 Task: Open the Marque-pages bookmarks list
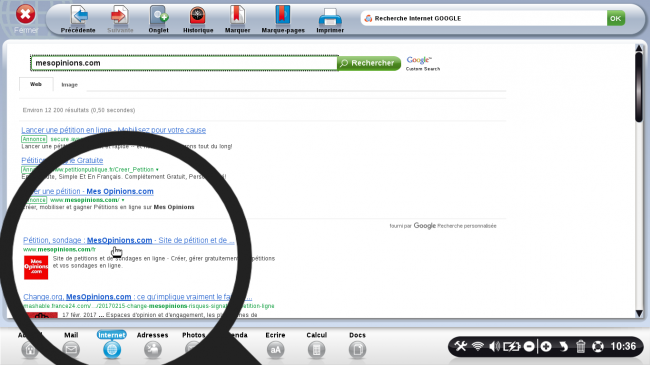(283, 19)
